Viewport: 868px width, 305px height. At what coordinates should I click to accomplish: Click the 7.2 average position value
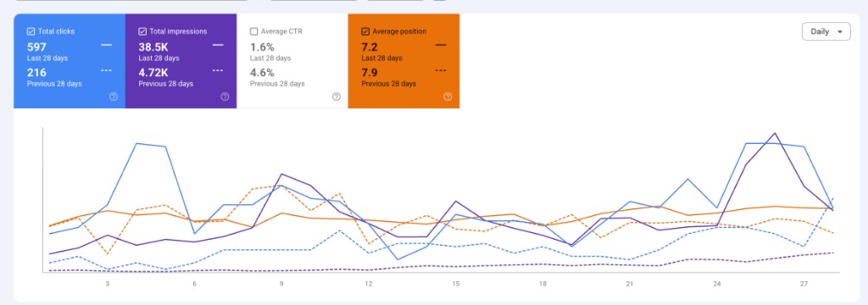tap(370, 47)
